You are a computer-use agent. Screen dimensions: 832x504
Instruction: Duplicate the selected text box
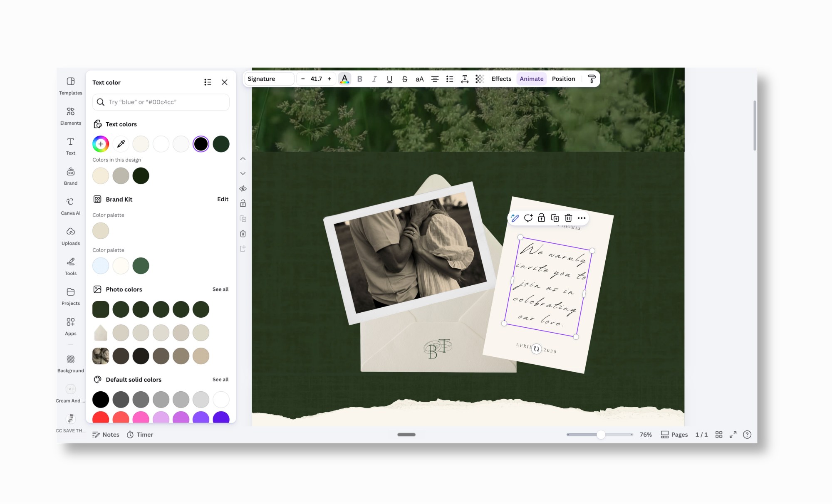pos(555,218)
